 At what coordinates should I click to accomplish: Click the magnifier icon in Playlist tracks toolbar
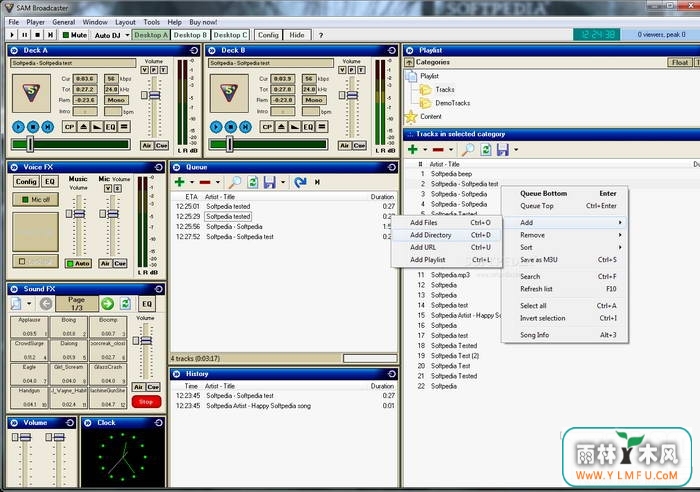[468, 149]
